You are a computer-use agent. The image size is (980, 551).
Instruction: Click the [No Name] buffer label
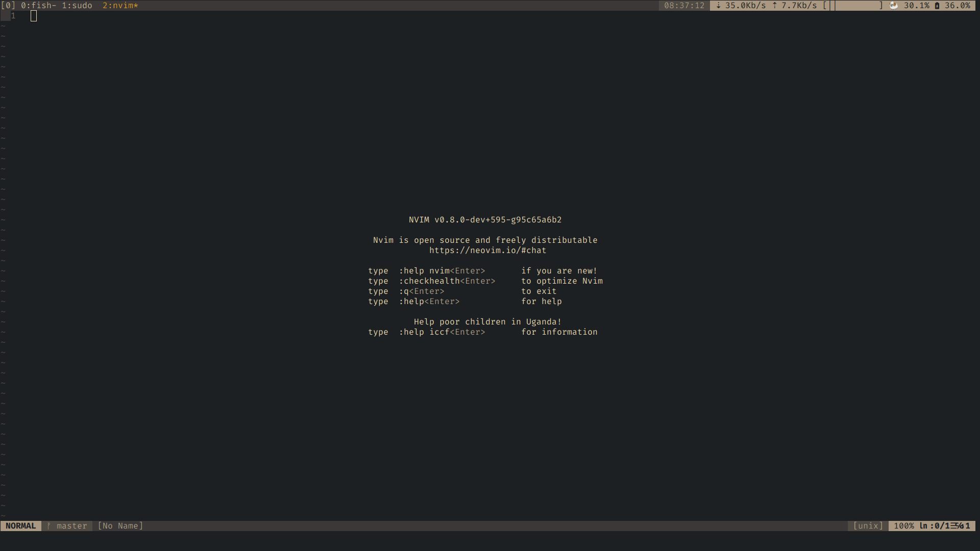coord(120,525)
